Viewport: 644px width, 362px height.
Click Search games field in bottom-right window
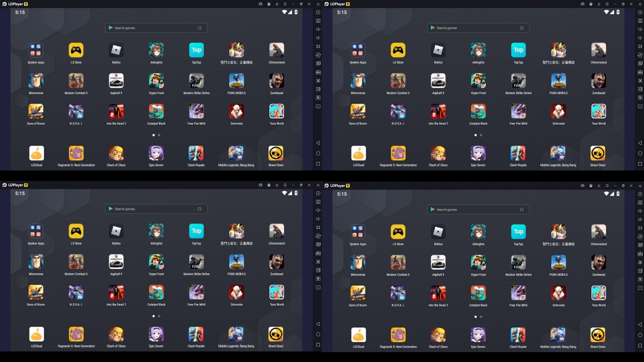478,210
